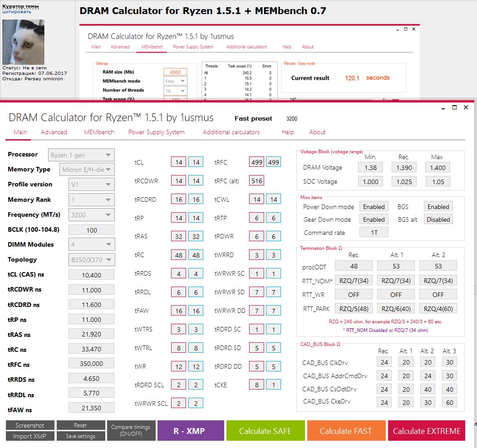
Task: Click Gear Down mode Enabled value
Action: tap(374, 219)
